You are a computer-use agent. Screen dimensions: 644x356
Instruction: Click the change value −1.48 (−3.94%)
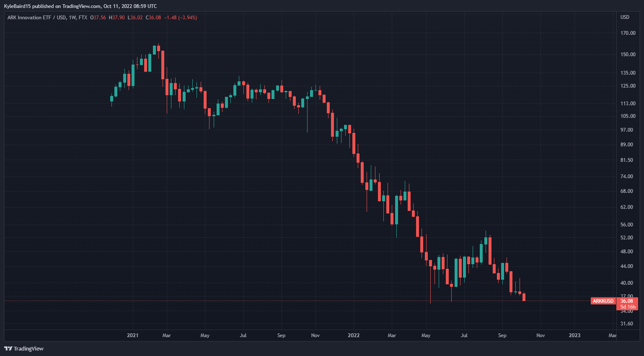tap(181, 18)
